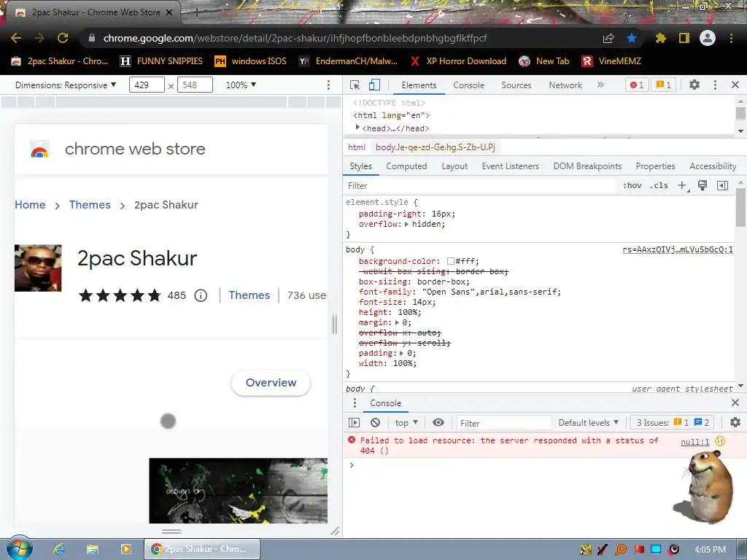Image resolution: width=747 pixels, height=560 pixels.
Task: Select the Layout tab
Action: (x=454, y=166)
